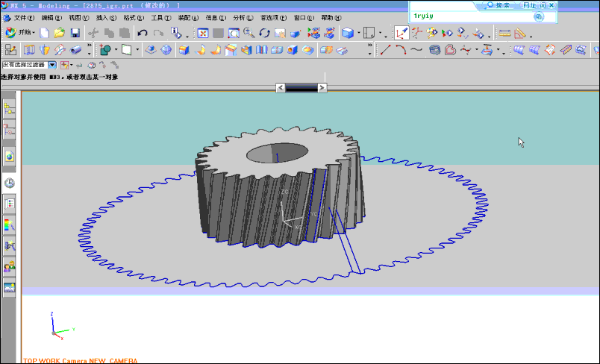Expand the Information icon dropdown arrow
Viewport: 600px width, 364px height.
(187, 37)
